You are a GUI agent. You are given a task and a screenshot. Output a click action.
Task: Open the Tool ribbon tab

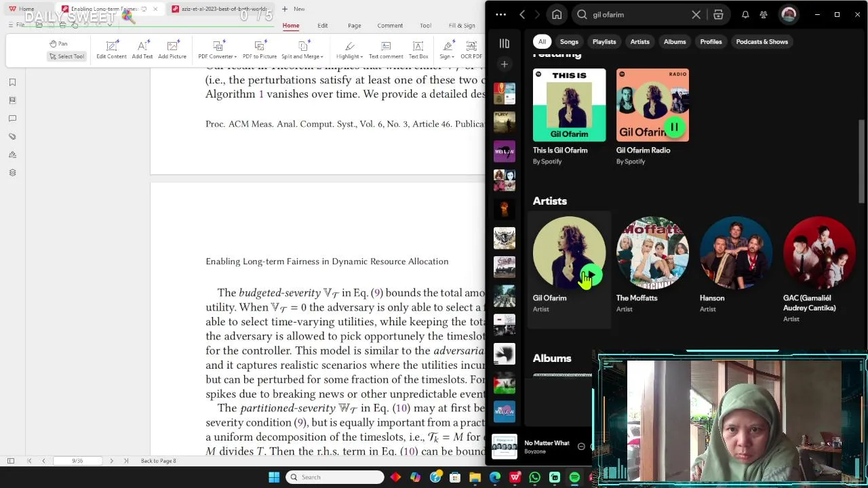[x=425, y=26]
